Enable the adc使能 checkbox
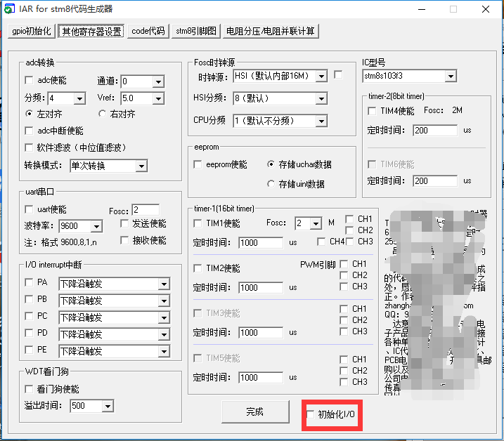 coord(29,80)
